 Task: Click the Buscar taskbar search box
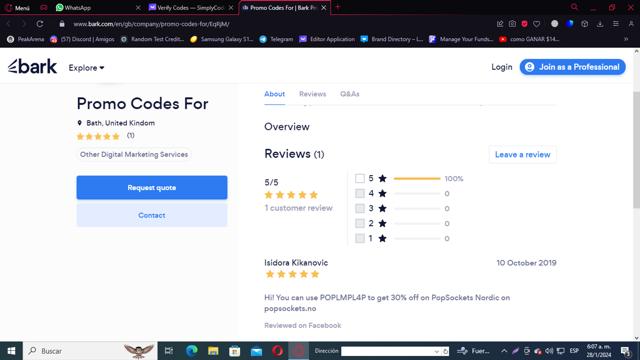tap(90, 351)
